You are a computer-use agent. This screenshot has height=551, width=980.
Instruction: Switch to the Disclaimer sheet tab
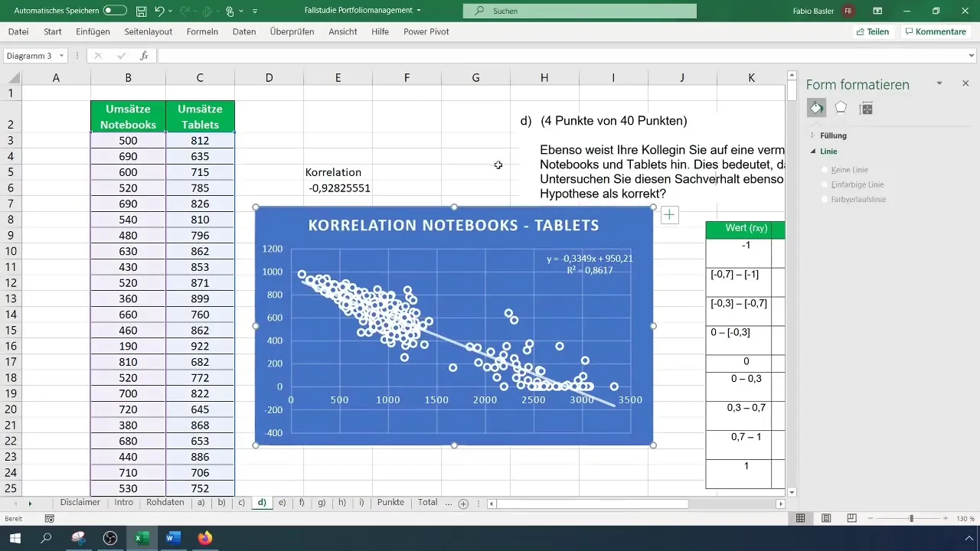[80, 502]
